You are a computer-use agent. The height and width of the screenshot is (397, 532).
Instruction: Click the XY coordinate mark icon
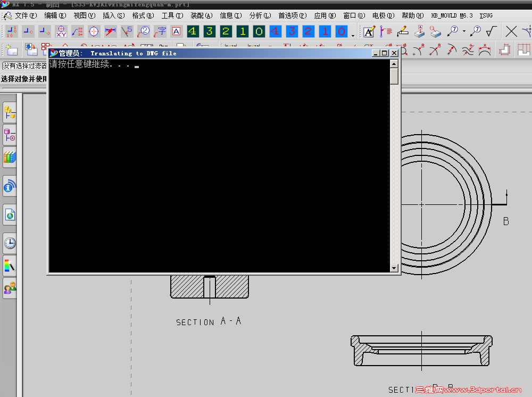[61, 31]
